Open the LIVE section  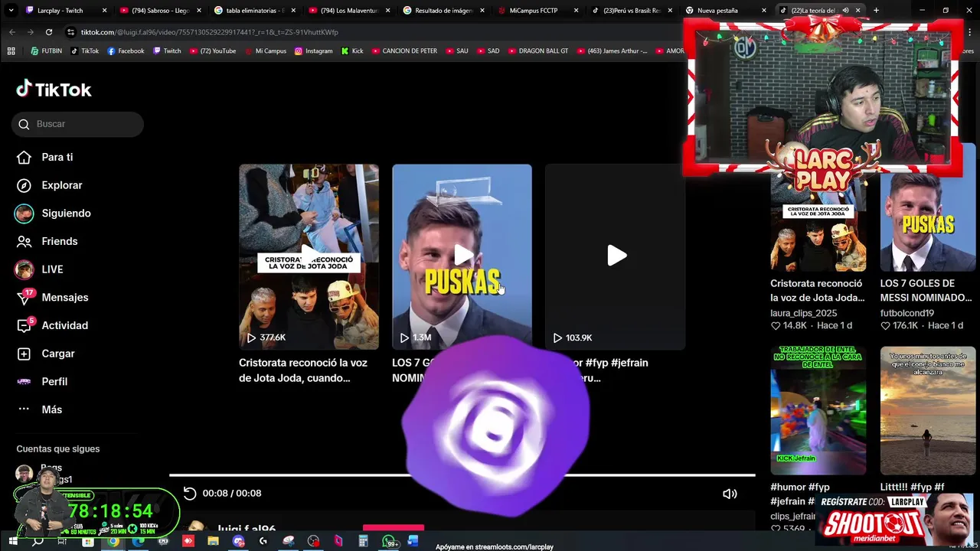(x=39, y=269)
